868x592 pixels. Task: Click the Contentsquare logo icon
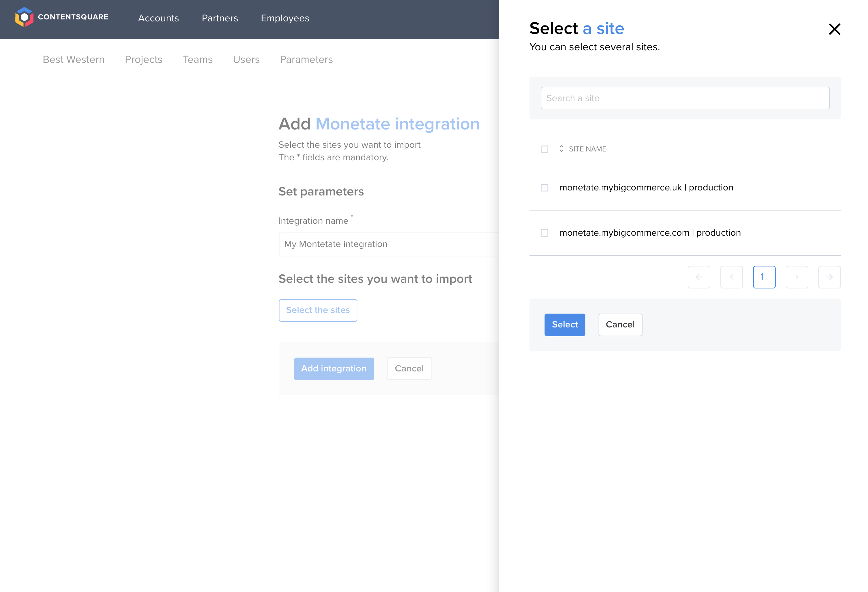tap(24, 17)
